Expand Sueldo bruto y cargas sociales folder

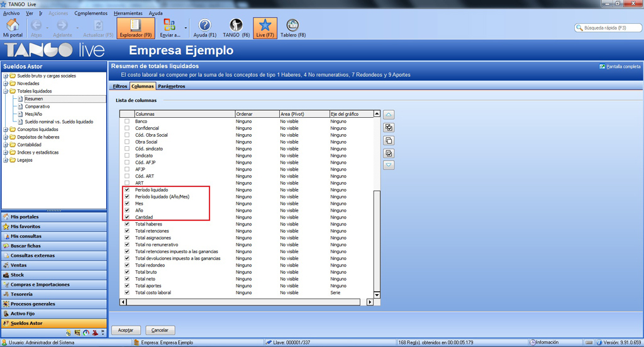(x=5, y=76)
